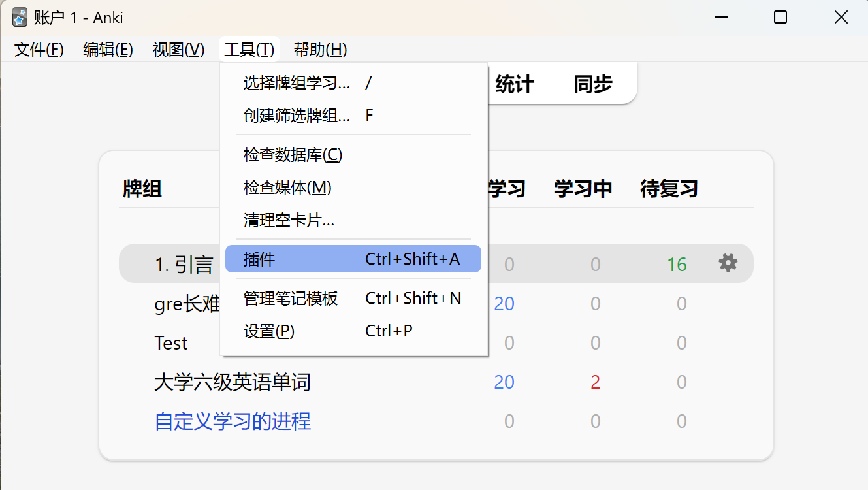Click the 同步 sync button
Viewport: 868px width, 490px height.
point(593,84)
